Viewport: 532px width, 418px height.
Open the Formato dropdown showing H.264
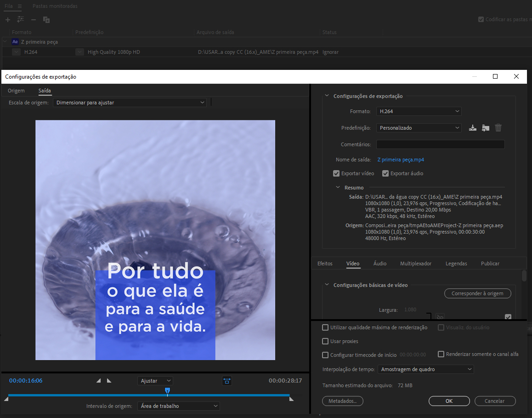click(418, 111)
